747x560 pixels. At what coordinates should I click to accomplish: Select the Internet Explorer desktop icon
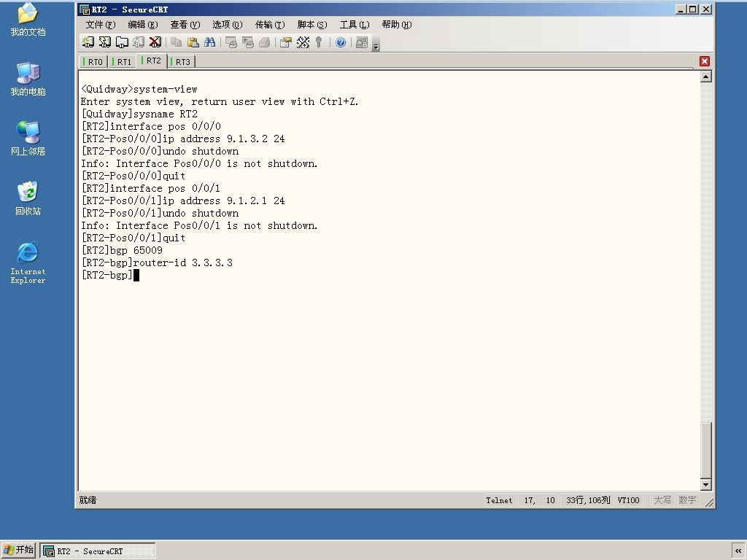(x=28, y=262)
